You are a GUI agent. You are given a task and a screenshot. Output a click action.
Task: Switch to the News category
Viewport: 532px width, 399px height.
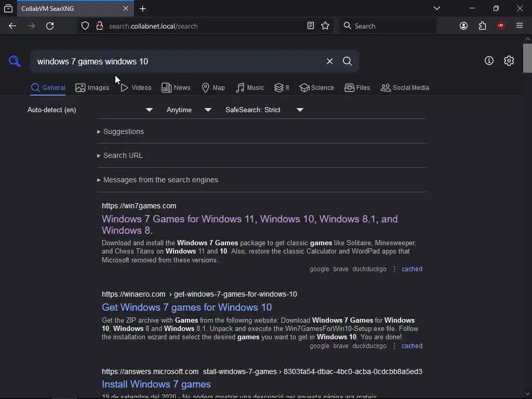click(x=176, y=87)
